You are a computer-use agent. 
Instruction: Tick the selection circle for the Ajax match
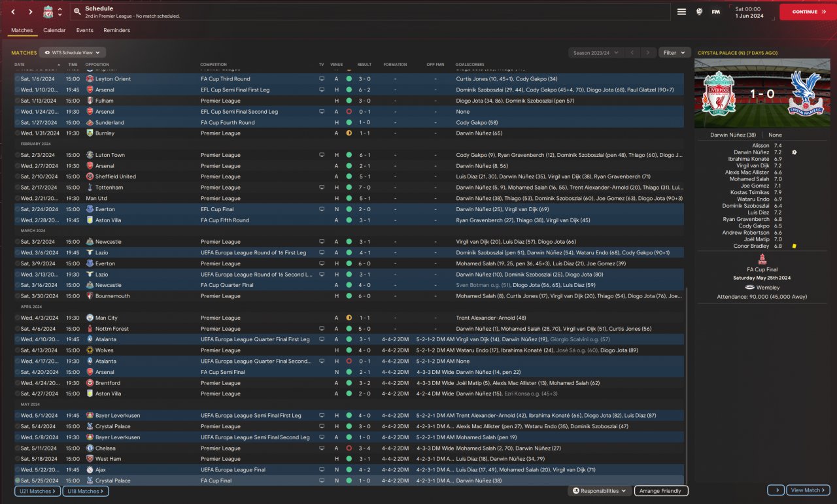(17, 470)
